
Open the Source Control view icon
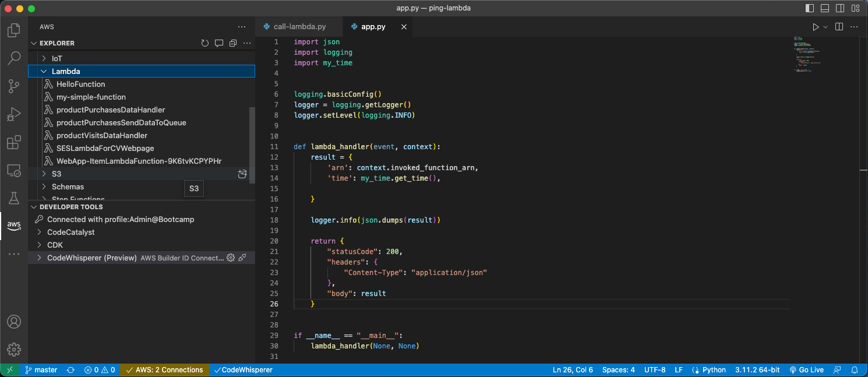[14, 86]
